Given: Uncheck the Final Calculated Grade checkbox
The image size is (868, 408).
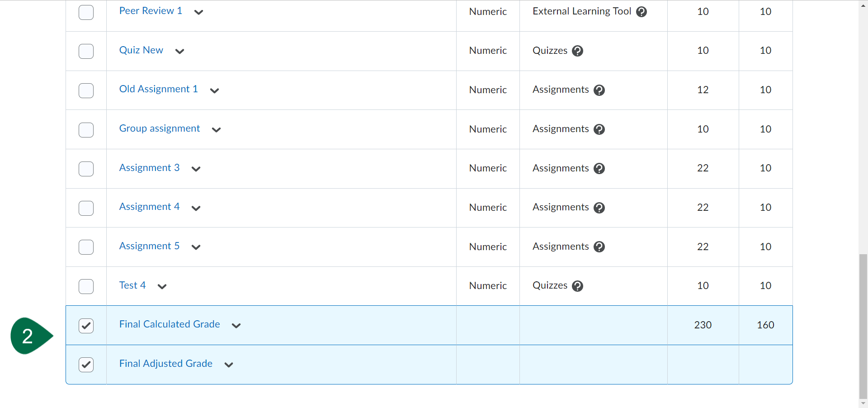Looking at the screenshot, I should coord(86,326).
